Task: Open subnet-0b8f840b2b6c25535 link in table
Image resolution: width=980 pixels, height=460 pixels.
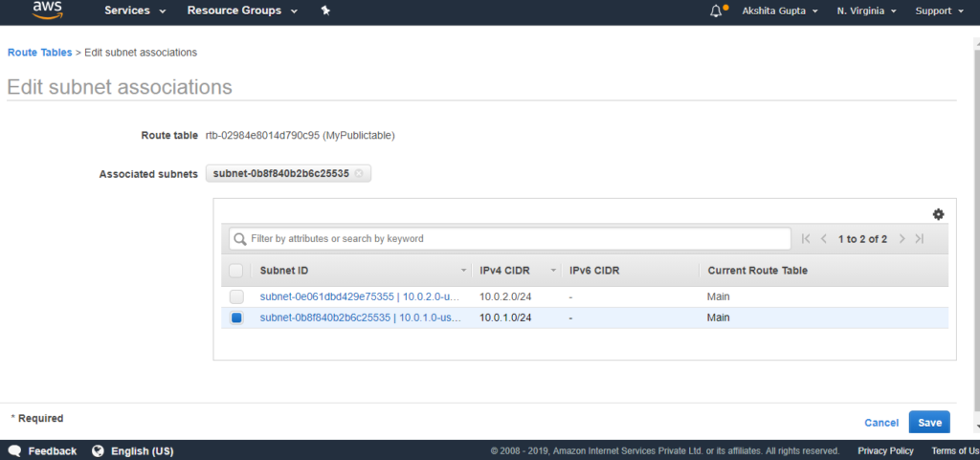Action: [x=360, y=318]
